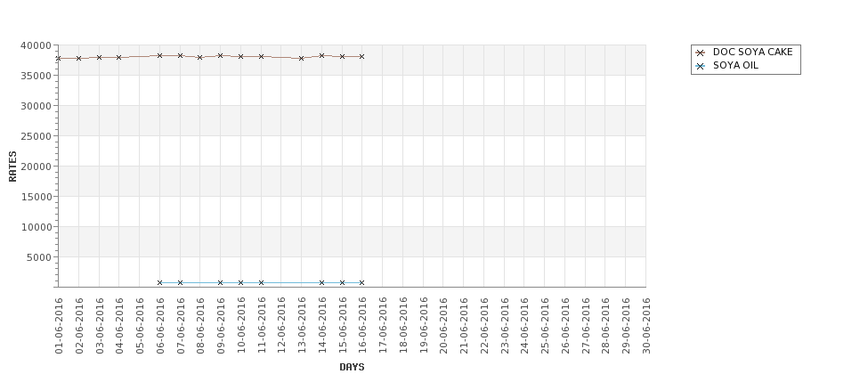
Task: Click the DOC SOYA CAKE legend marker icon
Action: pyautogui.click(x=701, y=53)
